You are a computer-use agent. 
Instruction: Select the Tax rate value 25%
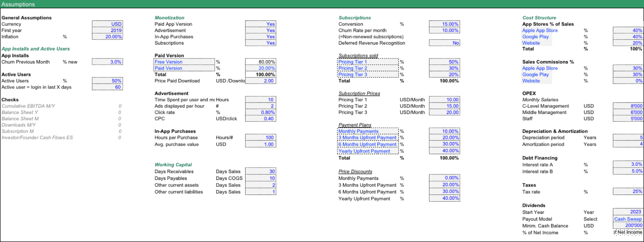(628, 192)
